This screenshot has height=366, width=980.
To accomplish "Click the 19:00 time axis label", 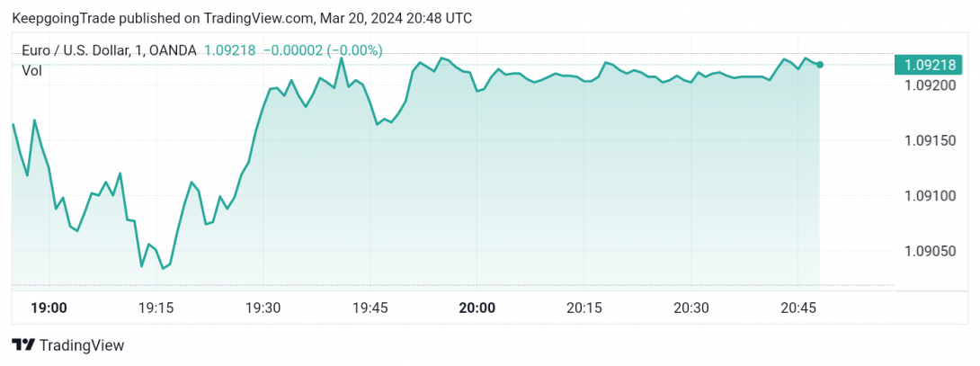I will coord(49,308).
